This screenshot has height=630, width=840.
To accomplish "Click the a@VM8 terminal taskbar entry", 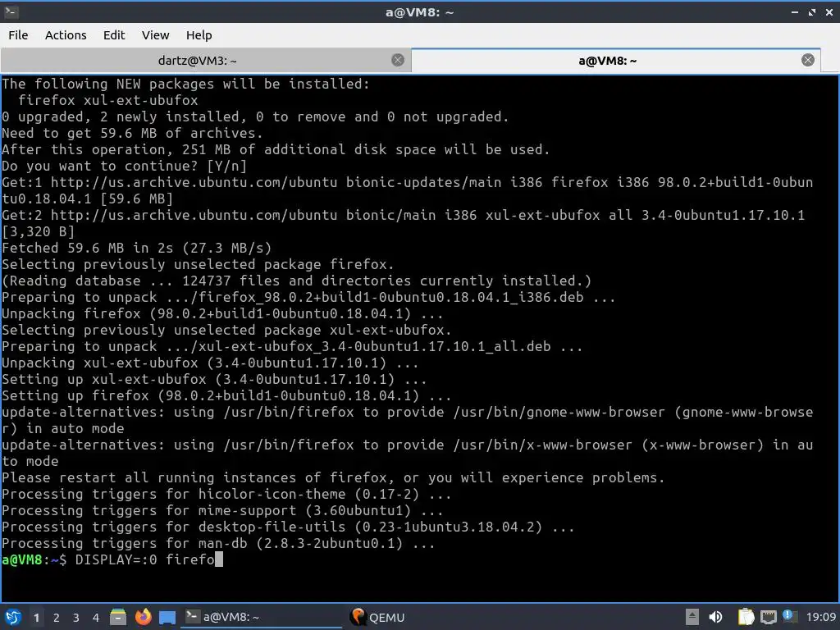I will click(x=262, y=617).
